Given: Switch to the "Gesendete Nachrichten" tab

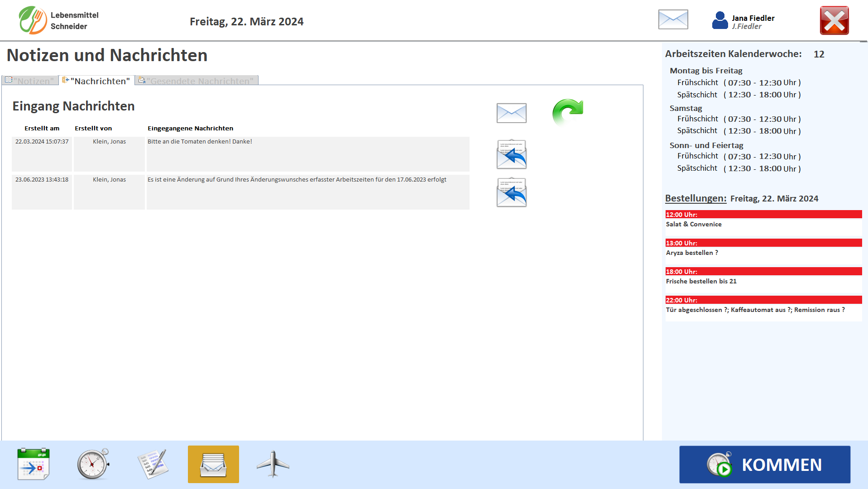Looking at the screenshot, I should [x=197, y=81].
